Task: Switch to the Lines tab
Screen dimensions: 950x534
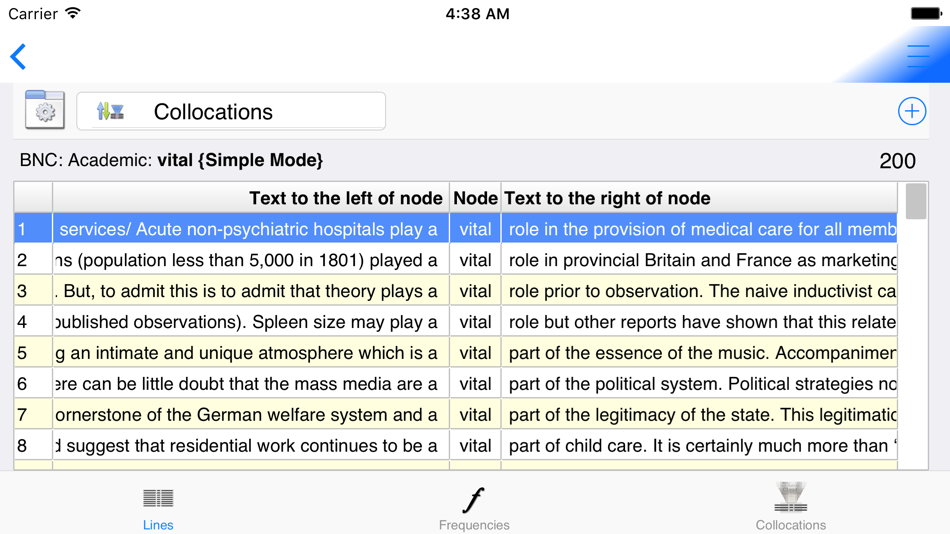Action: coord(158,509)
